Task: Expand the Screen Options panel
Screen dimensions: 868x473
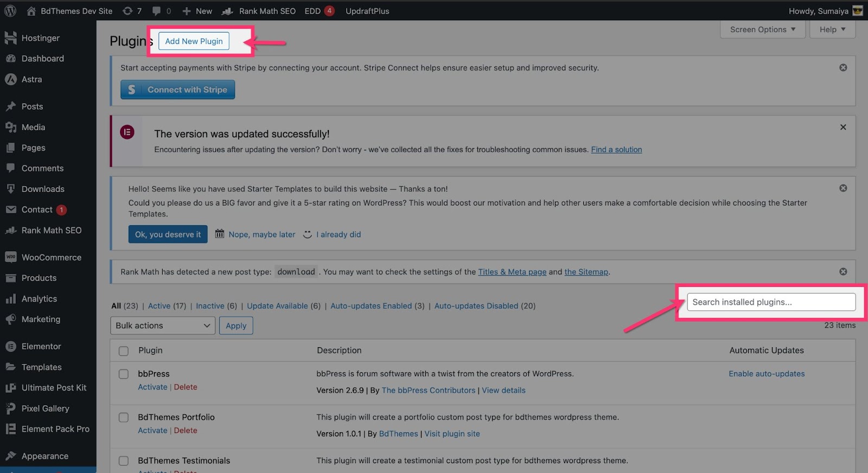Action: pos(762,29)
